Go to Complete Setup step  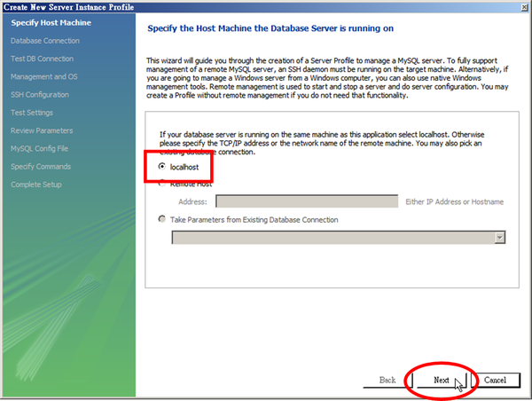point(36,185)
